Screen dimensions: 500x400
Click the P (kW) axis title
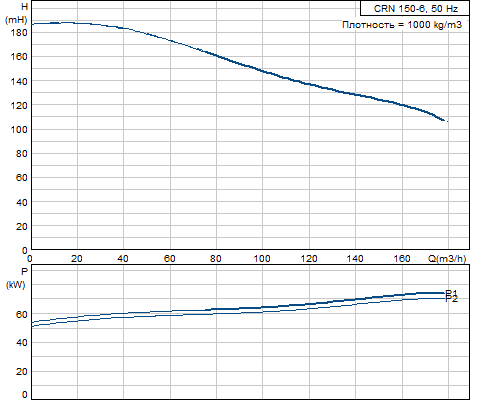pos(16,278)
